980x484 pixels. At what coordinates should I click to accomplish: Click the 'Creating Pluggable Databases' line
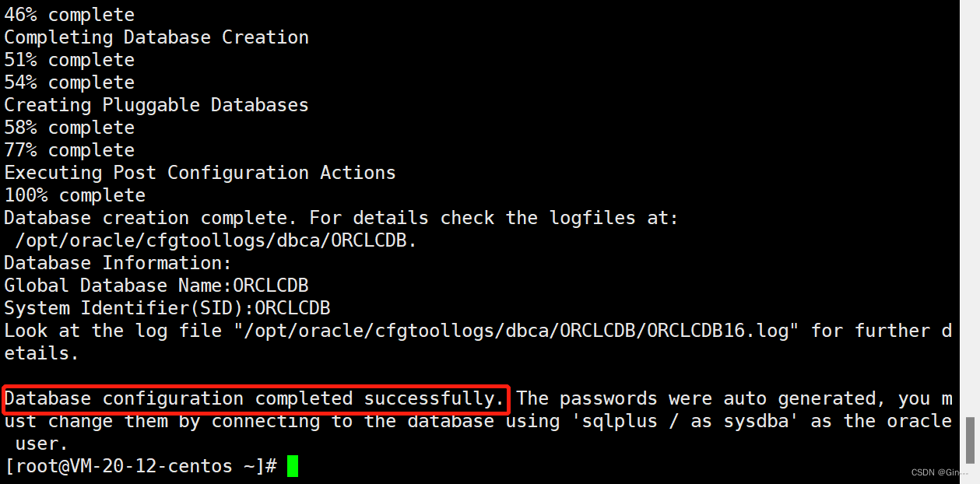pos(156,105)
